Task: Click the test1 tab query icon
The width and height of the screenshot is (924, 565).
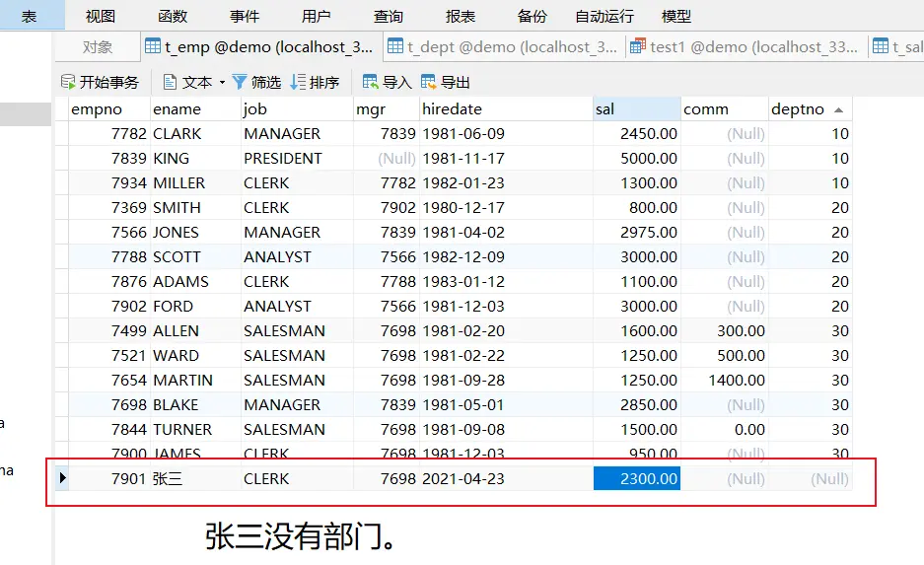Action: tap(638, 46)
